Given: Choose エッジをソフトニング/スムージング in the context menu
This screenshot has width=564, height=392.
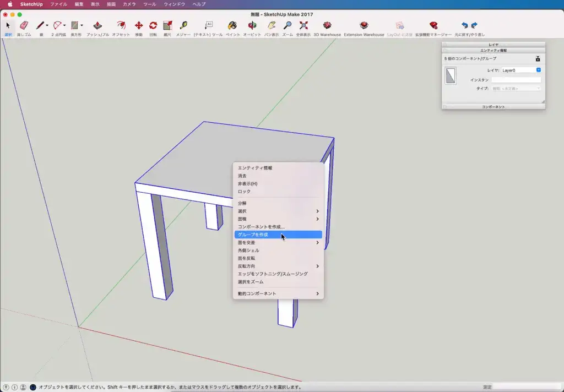Looking at the screenshot, I should pyautogui.click(x=278, y=274).
